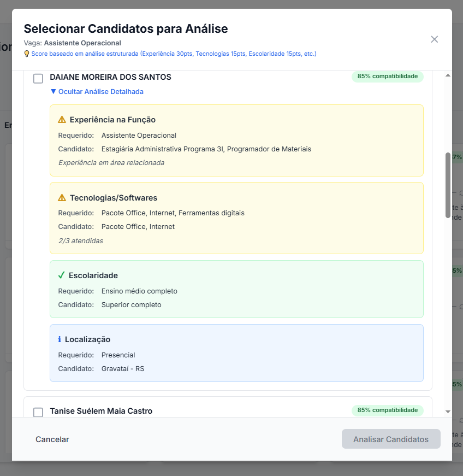Click the warning icon beside Tecnologias/Softwares
Screen dimensions: 463x476
coord(62,198)
